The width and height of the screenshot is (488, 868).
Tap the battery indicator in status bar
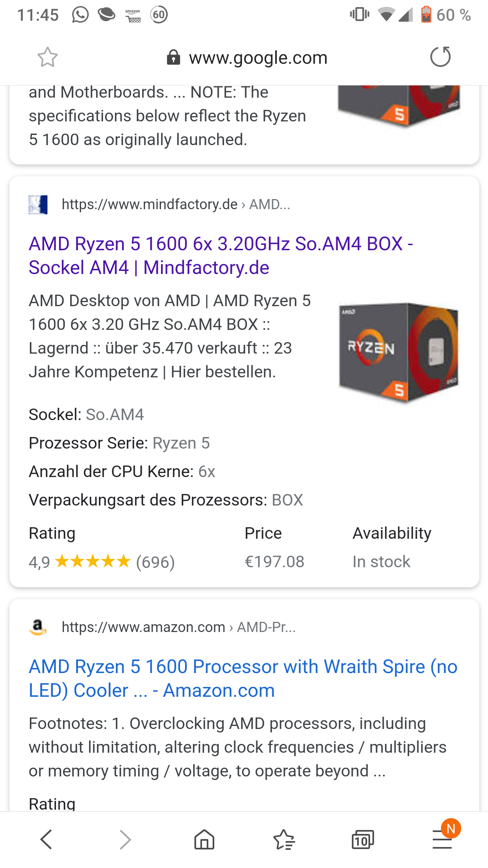point(425,15)
